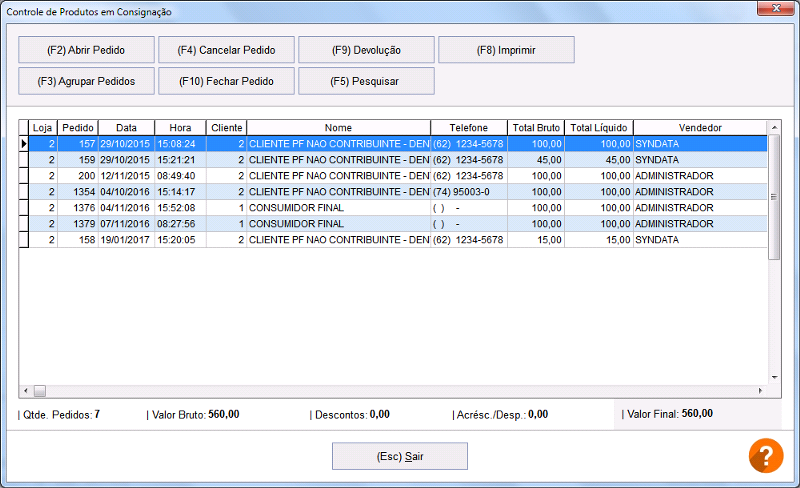This screenshot has height=488, width=800.
Task: Click SYNDATA vendor in order 159 row
Action: tap(700, 160)
